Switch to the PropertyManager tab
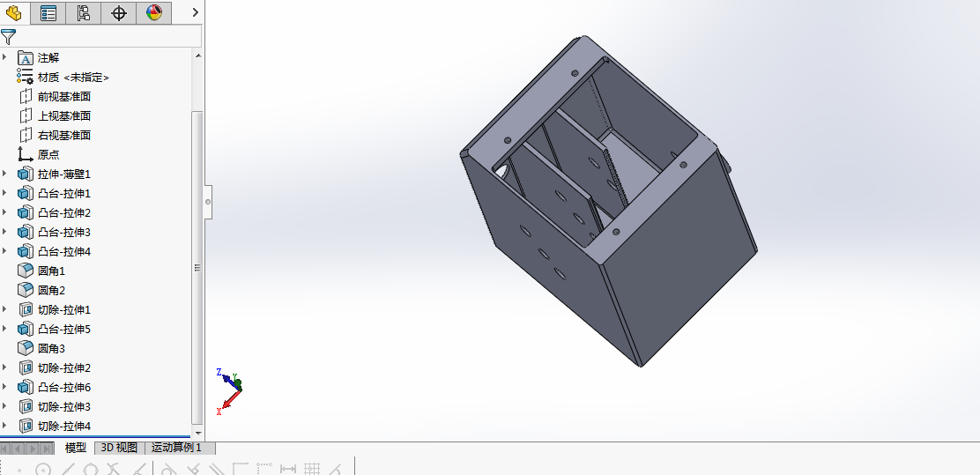This screenshot has height=475, width=980. click(48, 12)
